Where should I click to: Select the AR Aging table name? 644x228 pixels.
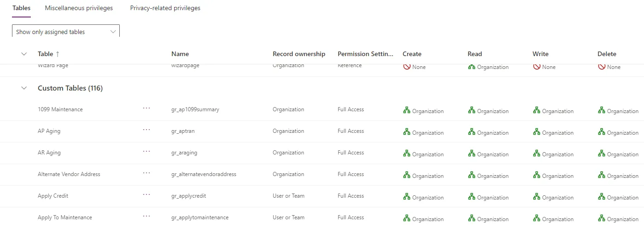[x=49, y=153]
